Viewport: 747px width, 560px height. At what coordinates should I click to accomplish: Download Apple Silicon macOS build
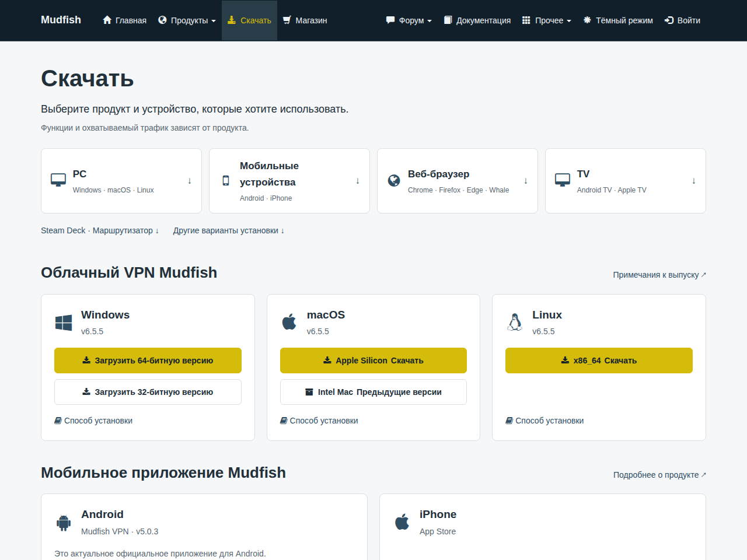click(x=373, y=360)
